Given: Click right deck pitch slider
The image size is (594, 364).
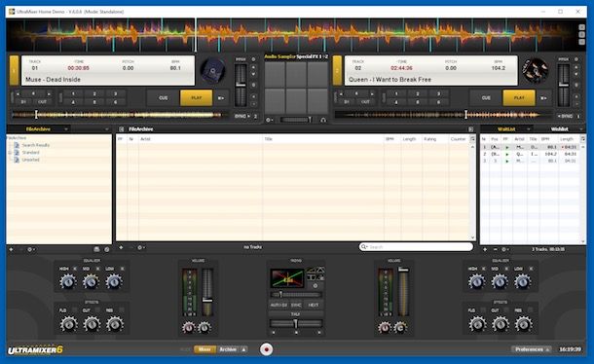Looking at the screenshot, I should click(x=563, y=85).
